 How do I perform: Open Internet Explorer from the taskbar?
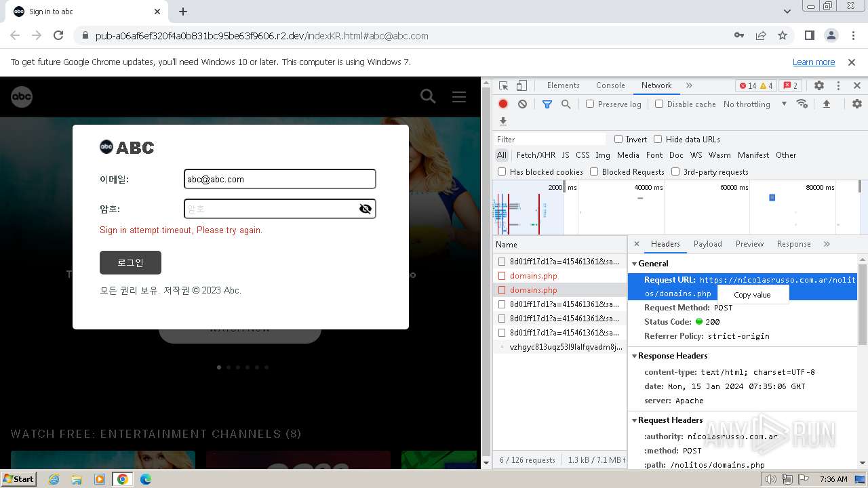(x=54, y=479)
